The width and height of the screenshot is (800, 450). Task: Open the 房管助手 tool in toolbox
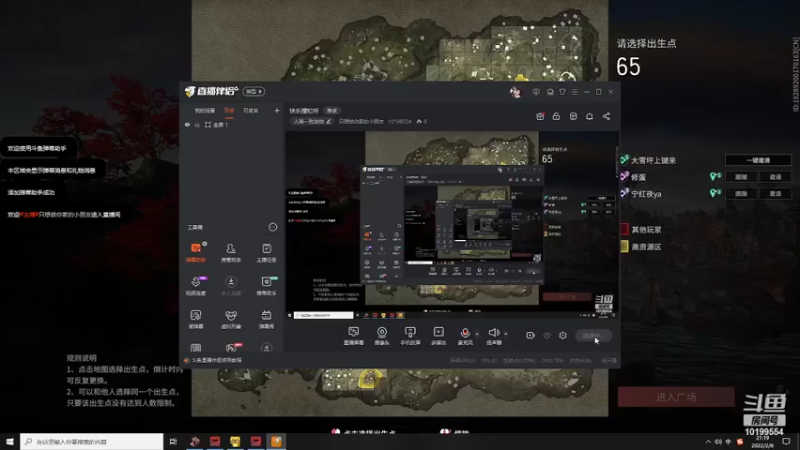coord(231,252)
